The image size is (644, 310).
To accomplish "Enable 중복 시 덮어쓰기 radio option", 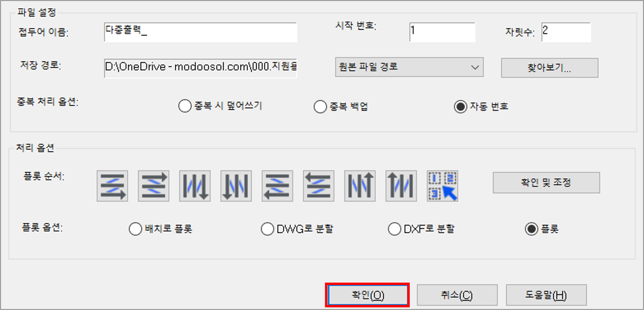I will pyautogui.click(x=185, y=106).
